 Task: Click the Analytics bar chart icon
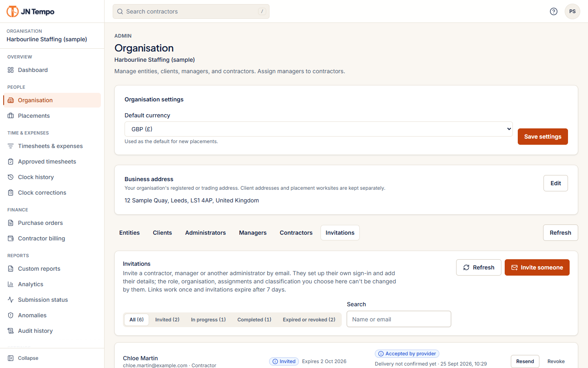click(11, 284)
